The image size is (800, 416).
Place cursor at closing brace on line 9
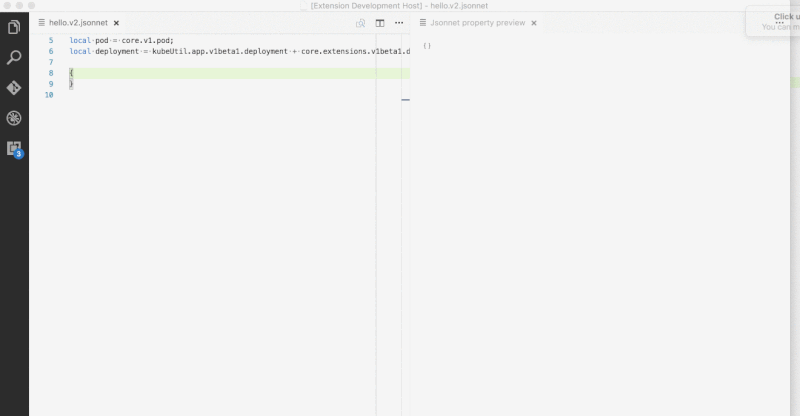[x=71, y=84]
